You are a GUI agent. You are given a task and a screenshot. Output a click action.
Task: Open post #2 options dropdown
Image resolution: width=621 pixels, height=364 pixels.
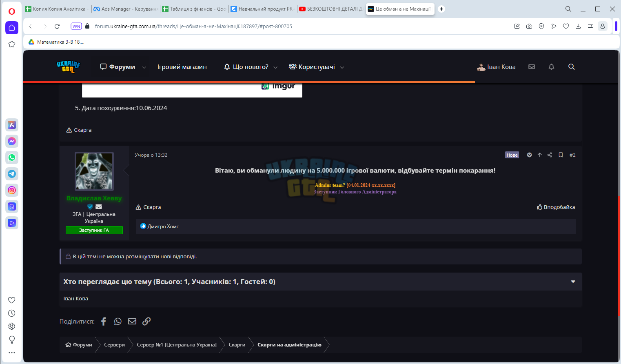[529, 155]
